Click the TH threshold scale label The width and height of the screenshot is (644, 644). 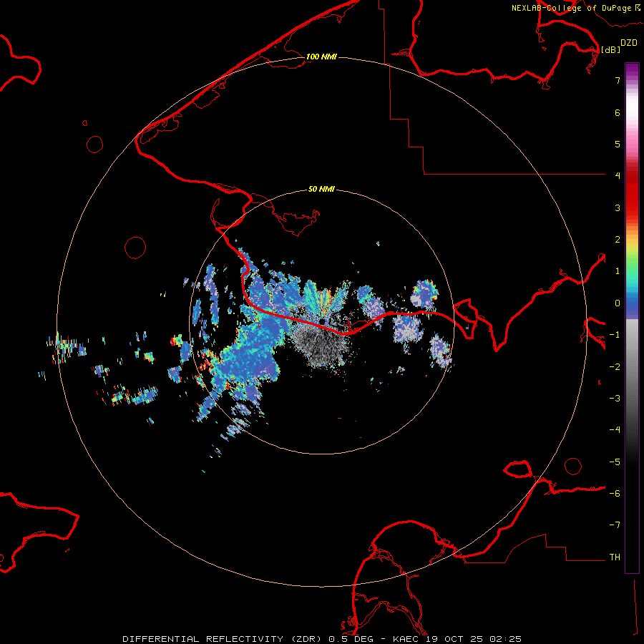(x=615, y=557)
